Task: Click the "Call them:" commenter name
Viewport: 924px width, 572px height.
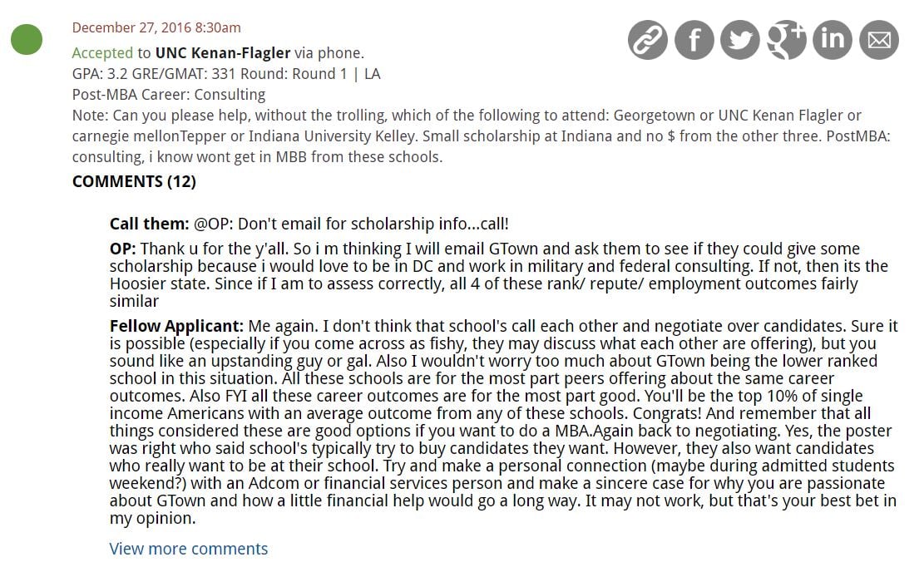Action: [x=150, y=224]
